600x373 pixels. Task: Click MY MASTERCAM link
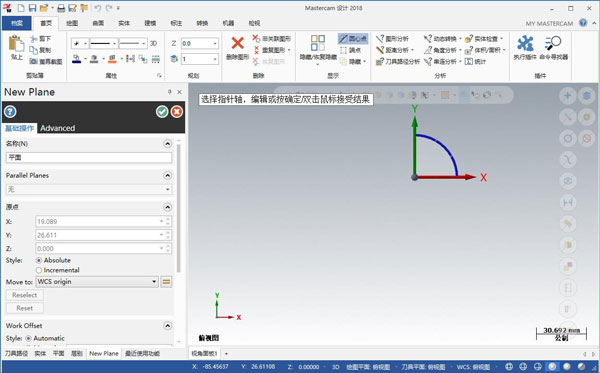[x=549, y=23]
